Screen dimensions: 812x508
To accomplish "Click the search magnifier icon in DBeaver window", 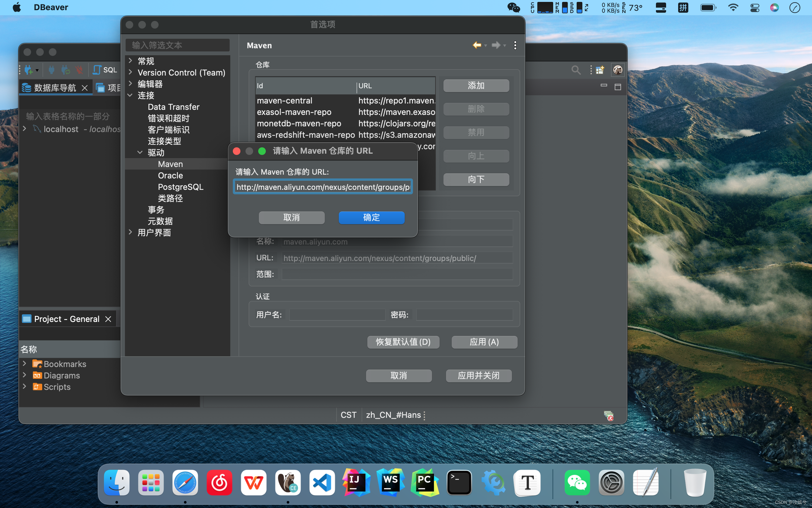I will point(576,70).
